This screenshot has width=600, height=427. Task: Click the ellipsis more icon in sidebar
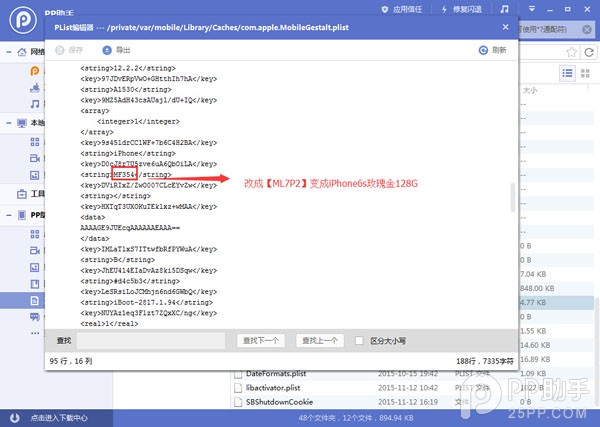(x=35, y=333)
